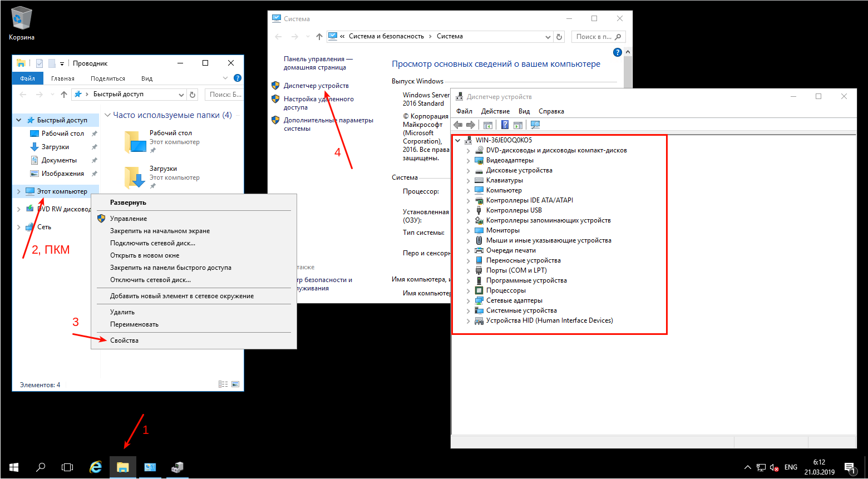This screenshot has height=479, width=868.
Task: Click the help question mark in System window
Action: [617, 52]
